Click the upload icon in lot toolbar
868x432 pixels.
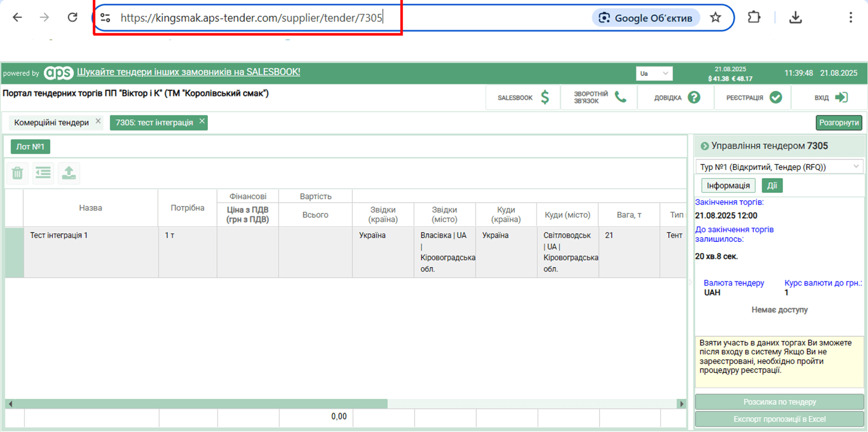(69, 173)
